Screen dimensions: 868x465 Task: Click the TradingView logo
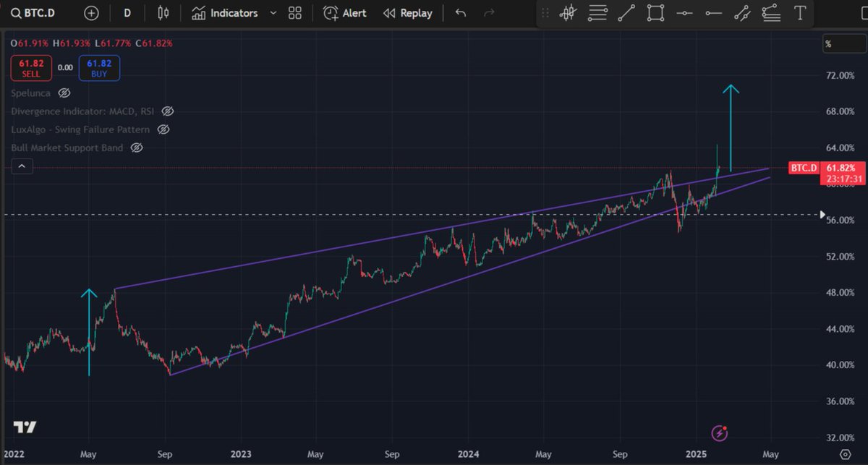click(25, 427)
